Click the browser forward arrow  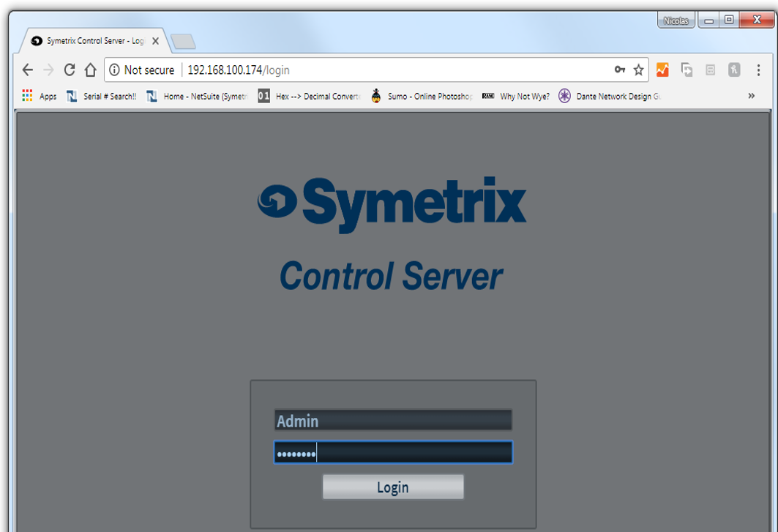click(48, 70)
